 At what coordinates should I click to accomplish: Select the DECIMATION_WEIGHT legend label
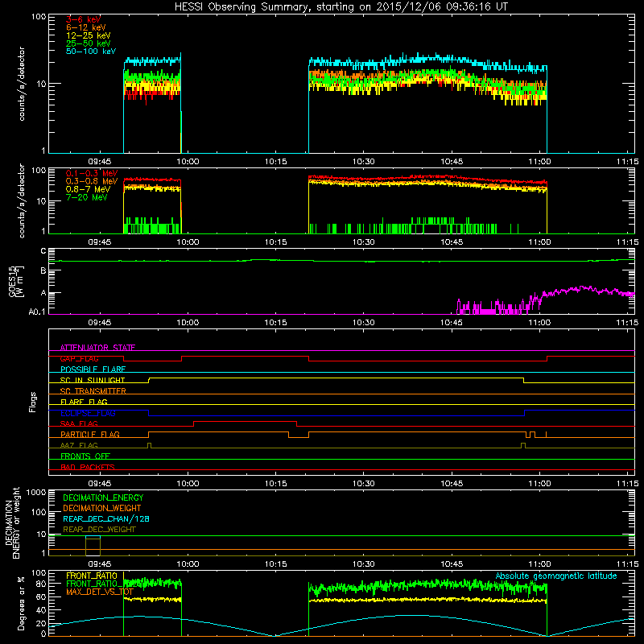[x=102, y=508]
